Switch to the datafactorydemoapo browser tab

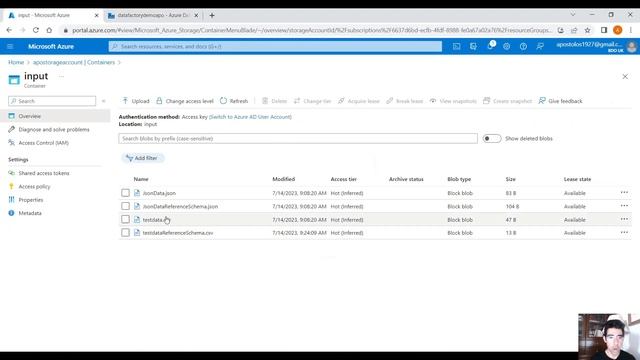[152, 15]
